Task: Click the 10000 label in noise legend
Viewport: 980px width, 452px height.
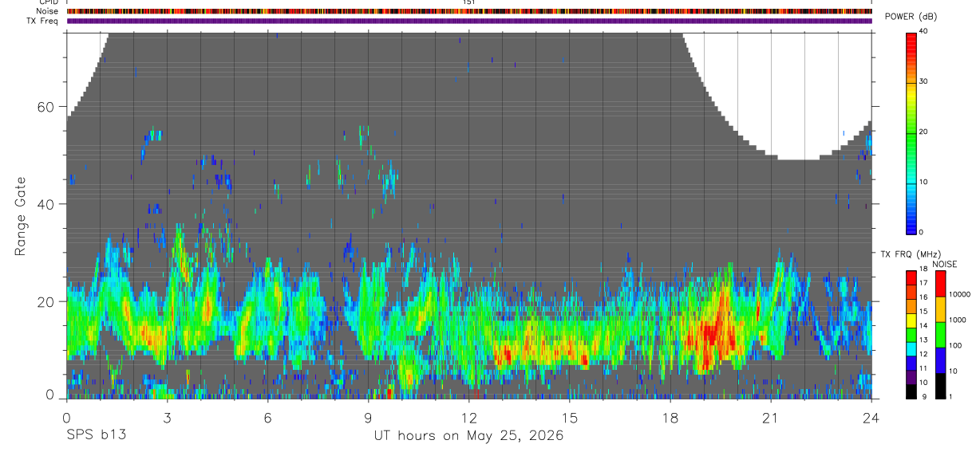Action: (x=959, y=294)
